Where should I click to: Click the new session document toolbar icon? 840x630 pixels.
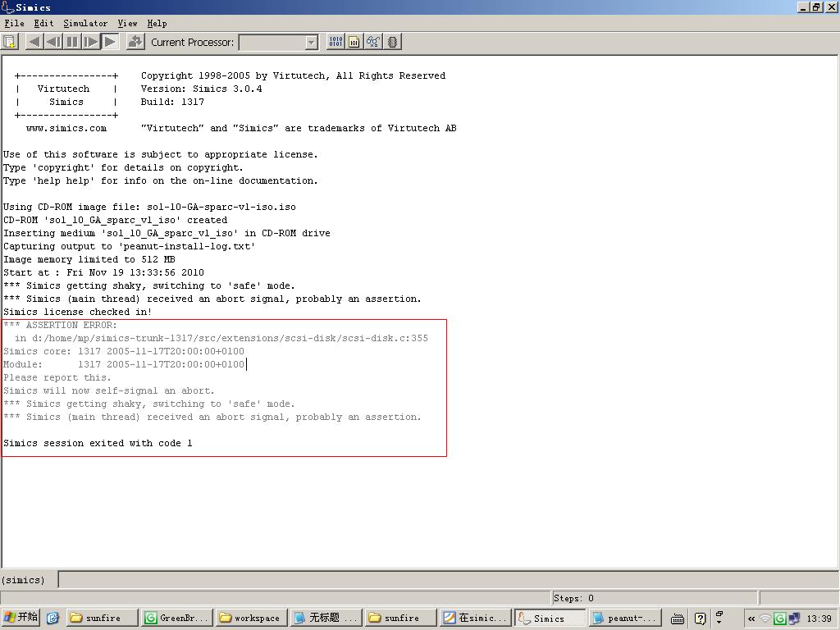click(x=10, y=42)
